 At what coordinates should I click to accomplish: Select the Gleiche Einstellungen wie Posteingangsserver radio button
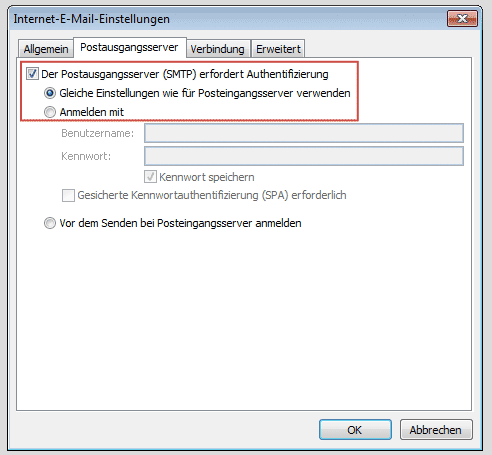pos(50,93)
